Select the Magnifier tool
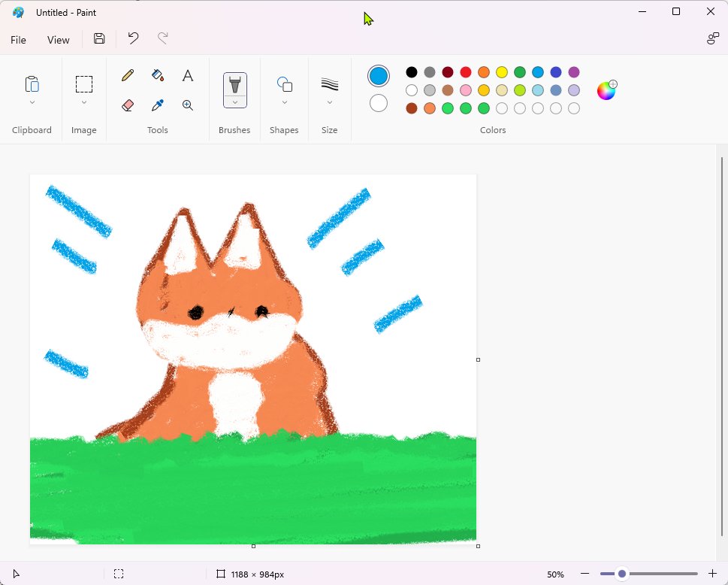Viewport: 728px width, 585px height. (188, 105)
